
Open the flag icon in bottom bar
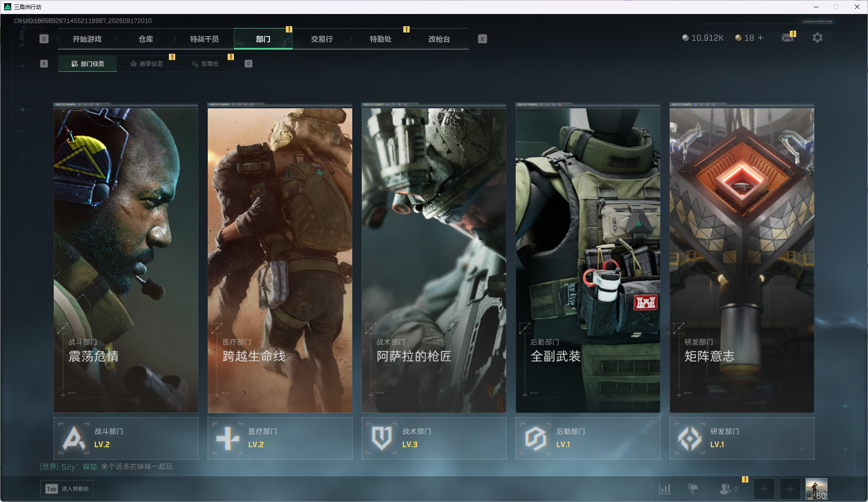(693, 489)
